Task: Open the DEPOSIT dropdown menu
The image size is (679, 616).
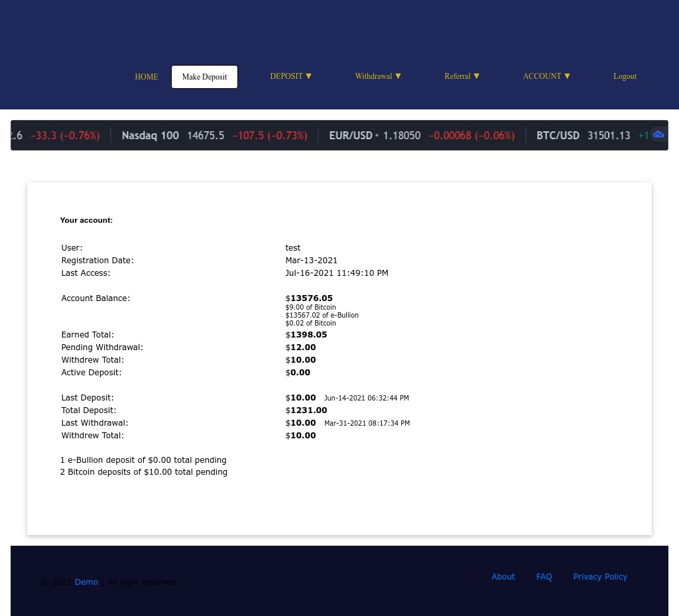Action: pos(290,76)
